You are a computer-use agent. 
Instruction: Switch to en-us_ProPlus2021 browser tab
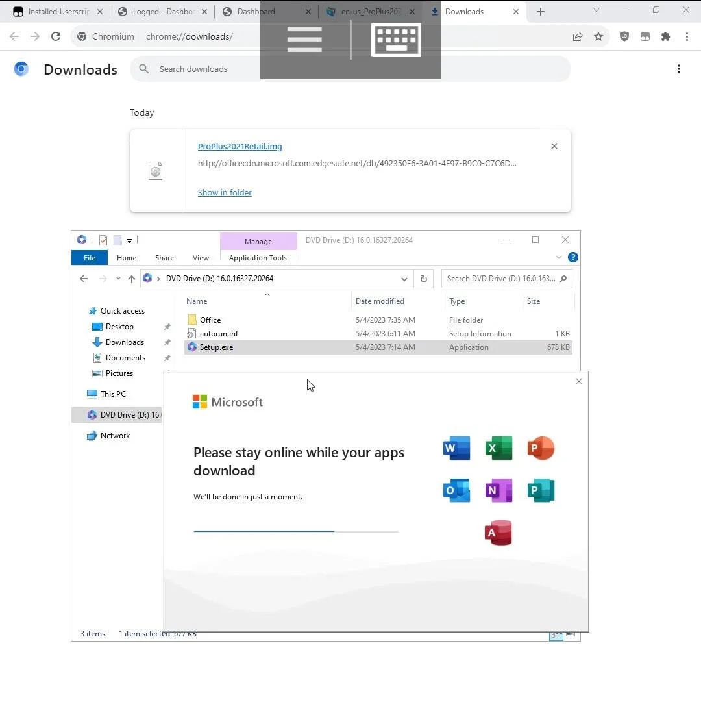tap(371, 12)
